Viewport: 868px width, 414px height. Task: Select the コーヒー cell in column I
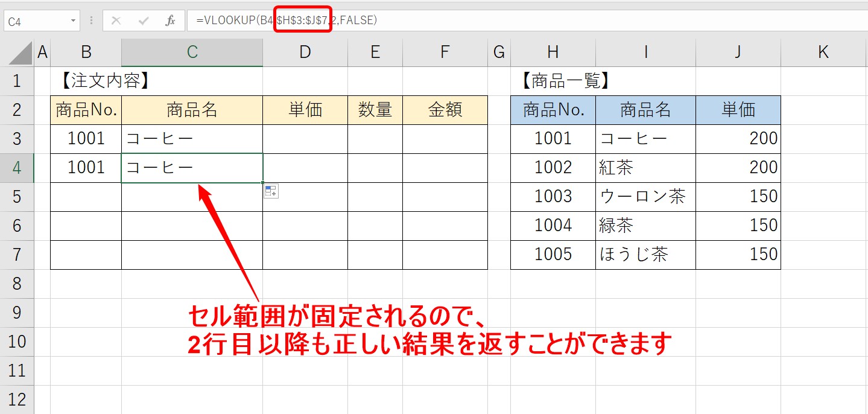[645, 138]
